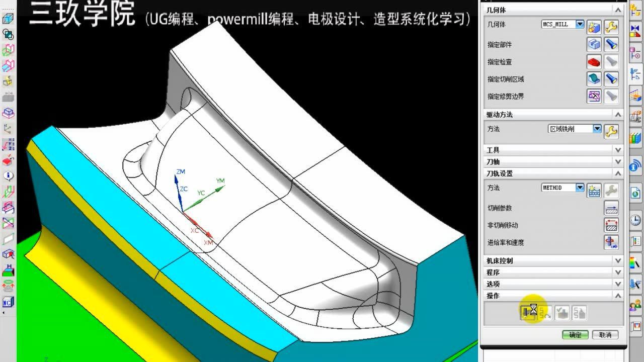Open Feeds and Speeds (进给率和速度) icon
Image resolution: width=644 pixels, height=362 pixels.
click(x=611, y=242)
